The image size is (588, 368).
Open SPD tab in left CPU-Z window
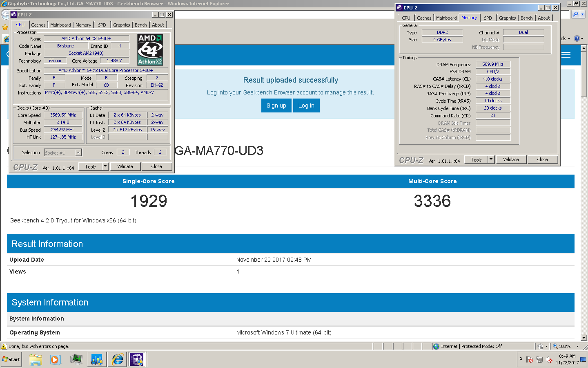click(102, 25)
